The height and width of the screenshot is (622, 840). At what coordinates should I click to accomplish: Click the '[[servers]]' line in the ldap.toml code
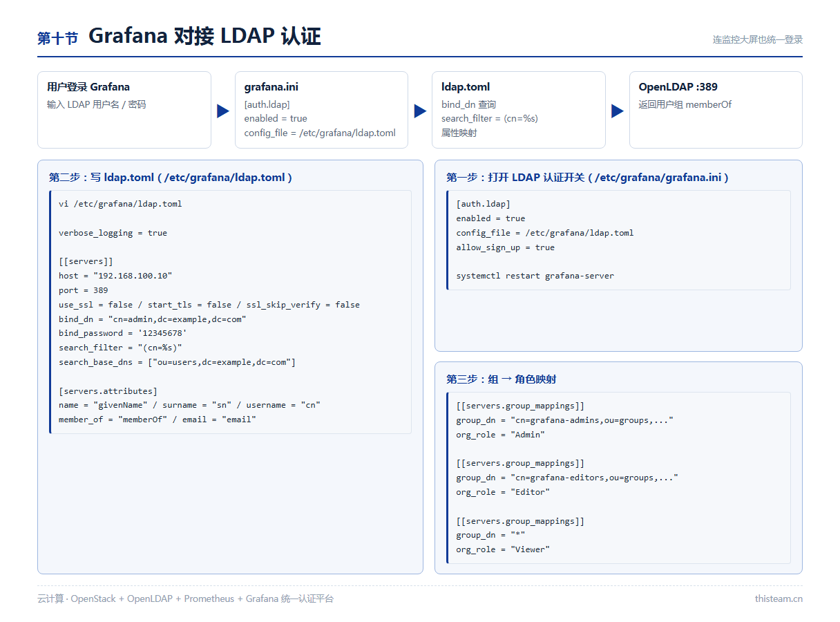click(86, 261)
